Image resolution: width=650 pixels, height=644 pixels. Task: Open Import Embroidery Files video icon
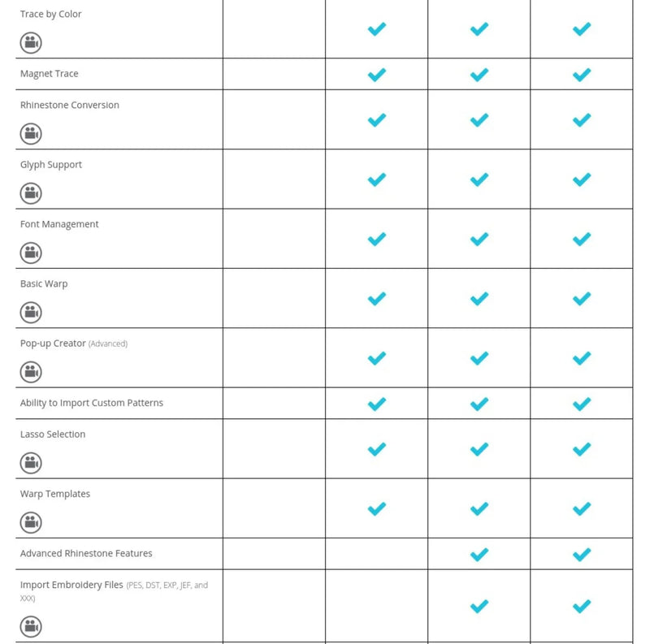31,627
